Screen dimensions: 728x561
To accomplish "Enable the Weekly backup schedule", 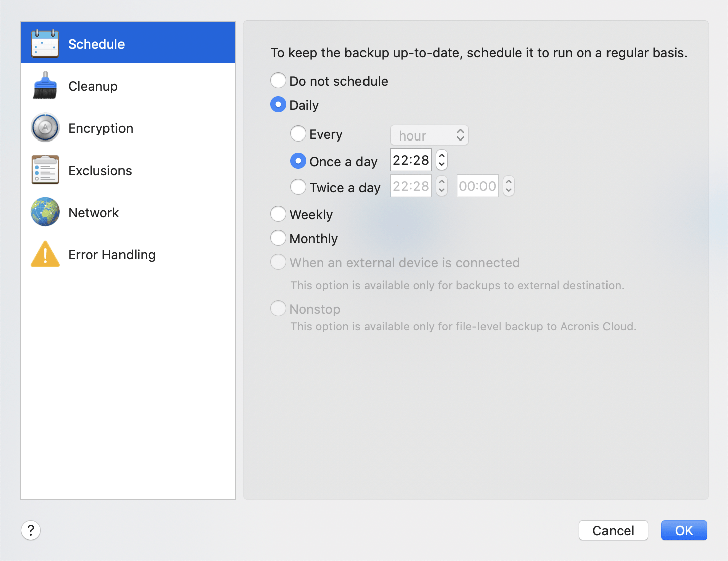I will (278, 214).
